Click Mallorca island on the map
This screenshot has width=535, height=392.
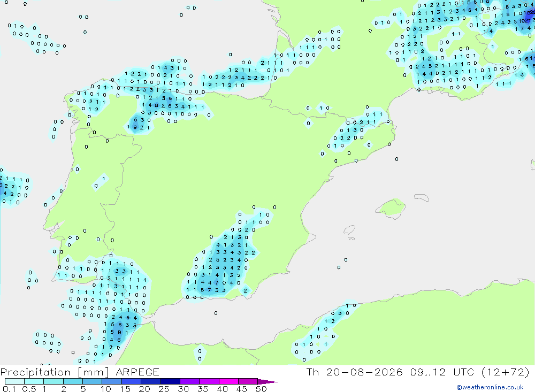tap(391, 207)
